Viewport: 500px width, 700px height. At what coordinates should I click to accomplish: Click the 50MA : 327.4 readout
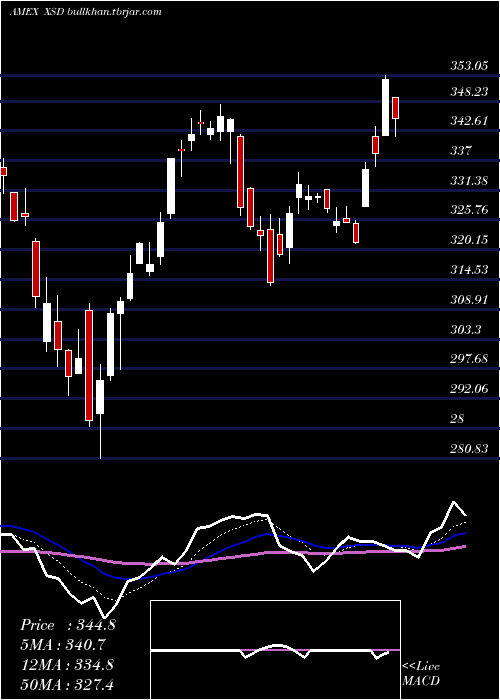(67, 685)
